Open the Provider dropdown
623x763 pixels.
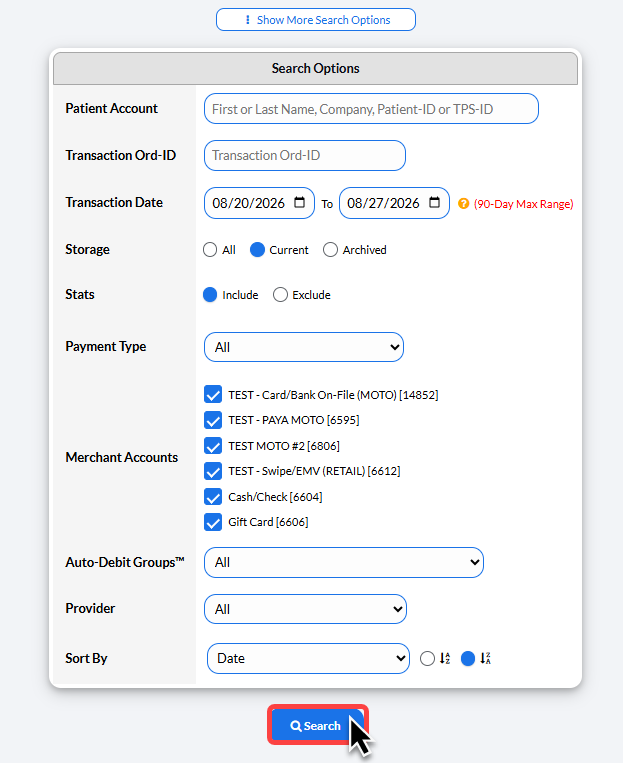[306, 609]
